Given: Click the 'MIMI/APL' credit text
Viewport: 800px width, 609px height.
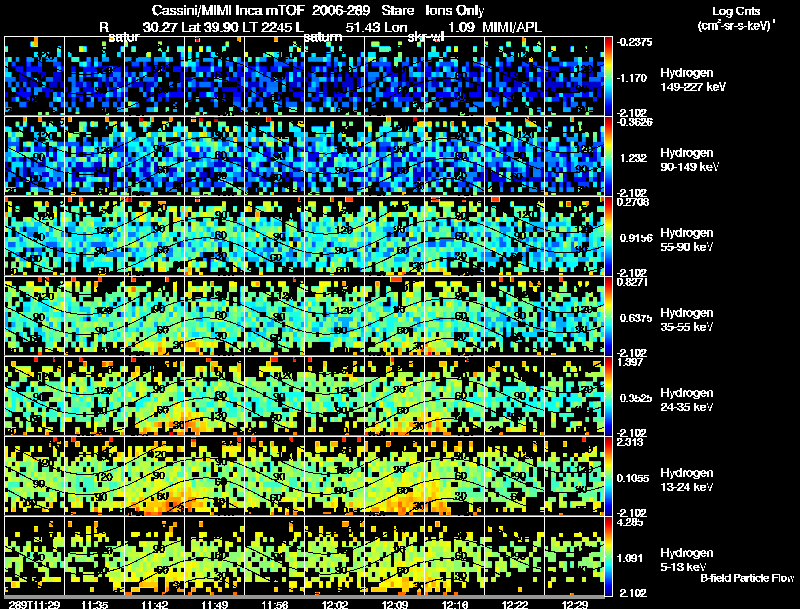Looking at the screenshot, I should [512, 27].
